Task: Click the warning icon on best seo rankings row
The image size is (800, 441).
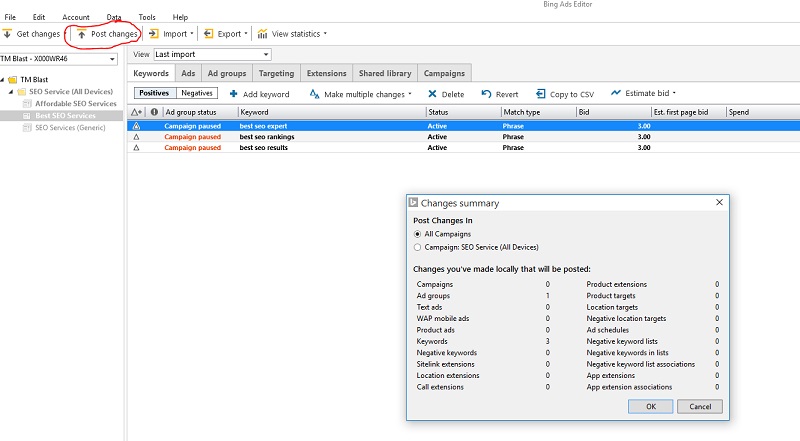Action: point(136,137)
